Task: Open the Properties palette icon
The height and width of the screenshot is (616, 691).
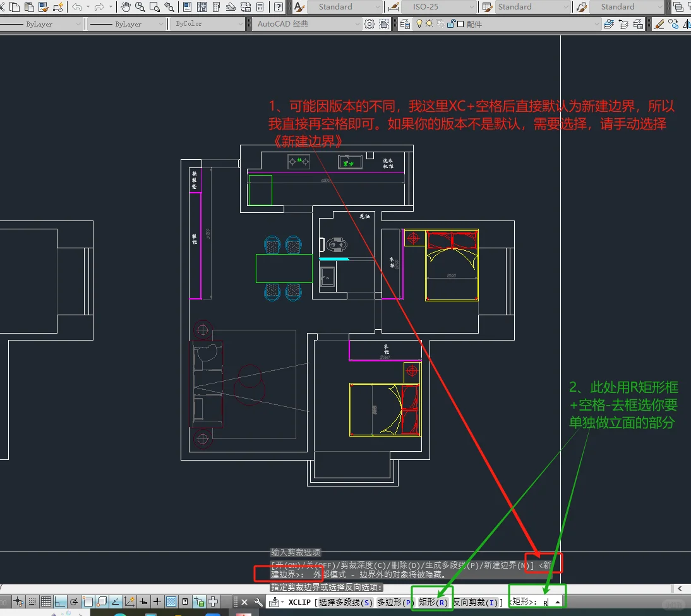Action: tap(188, 6)
